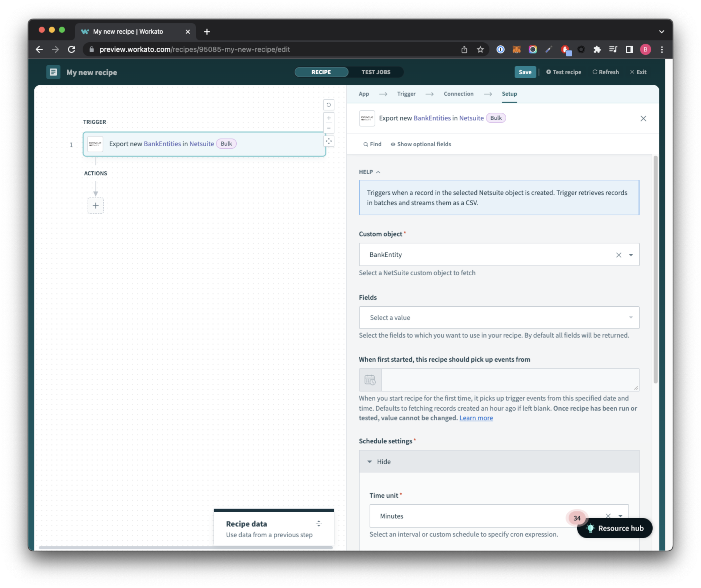Clear the BankEntity custom object selection
This screenshot has width=701, height=588.
click(x=619, y=254)
